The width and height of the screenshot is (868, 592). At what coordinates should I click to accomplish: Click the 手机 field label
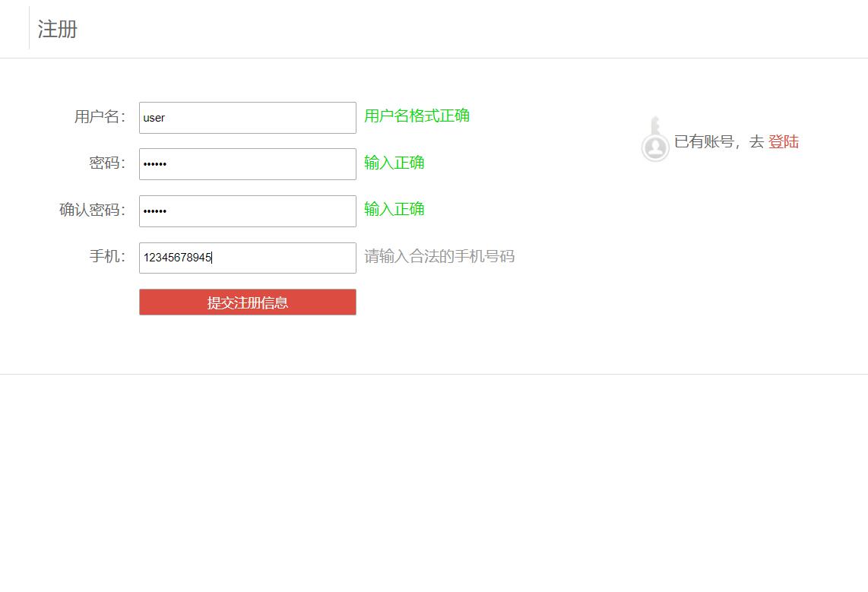107,256
